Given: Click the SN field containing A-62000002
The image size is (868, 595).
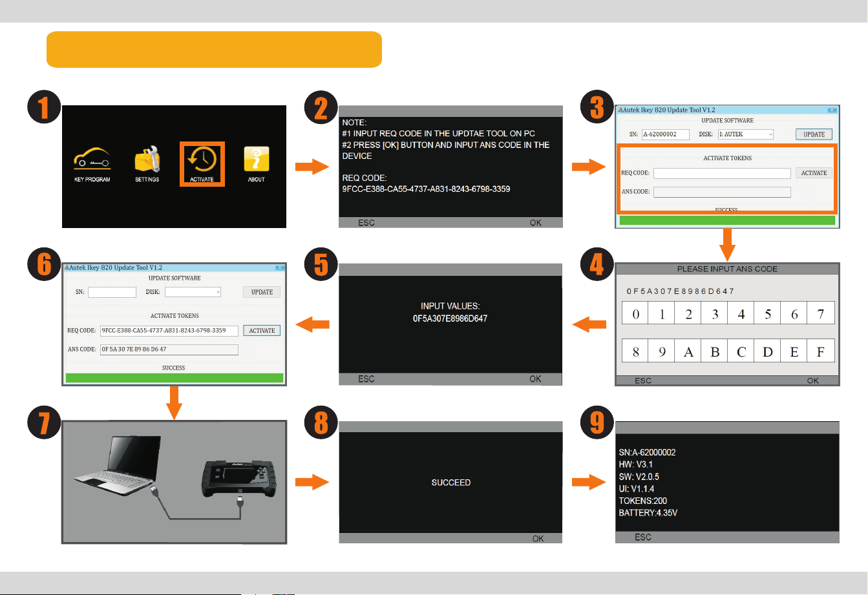Looking at the screenshot, I should (x=665, y=134).
